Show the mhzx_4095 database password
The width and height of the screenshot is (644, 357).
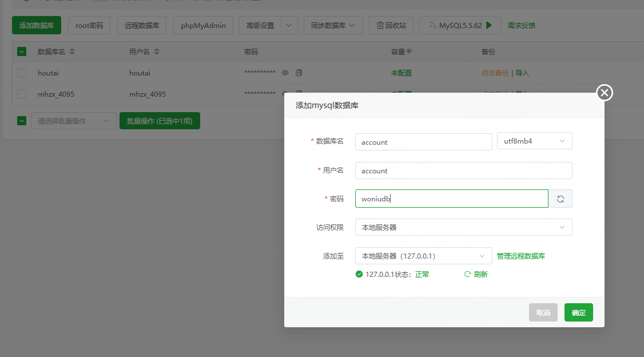[285, 94]
